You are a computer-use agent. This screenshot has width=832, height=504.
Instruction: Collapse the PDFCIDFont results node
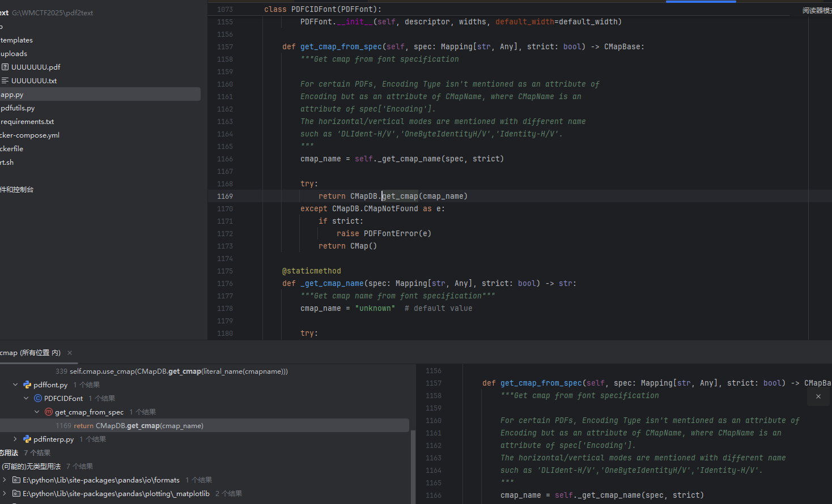(26, 398)
